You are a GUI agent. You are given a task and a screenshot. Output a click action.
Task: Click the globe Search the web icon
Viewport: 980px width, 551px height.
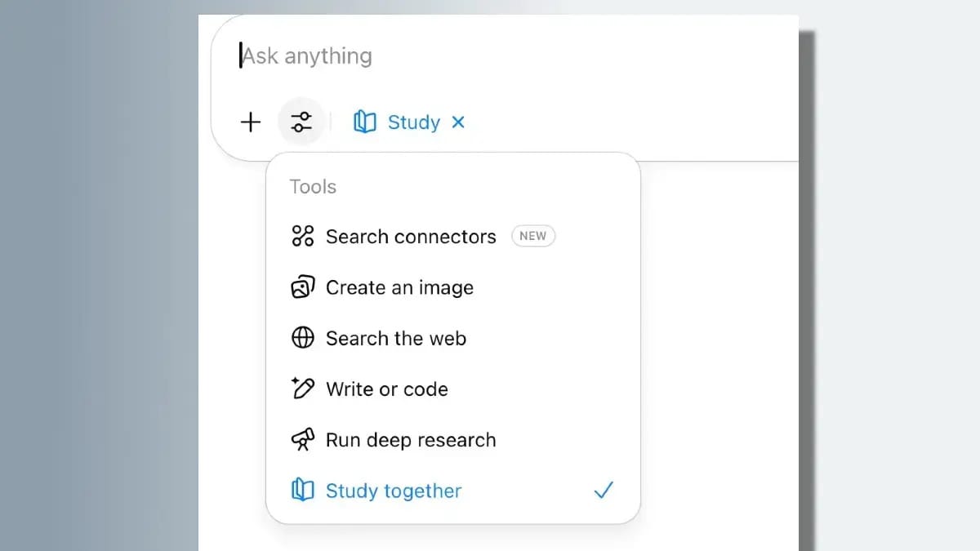pyautogui.click(x=303, y=338)
